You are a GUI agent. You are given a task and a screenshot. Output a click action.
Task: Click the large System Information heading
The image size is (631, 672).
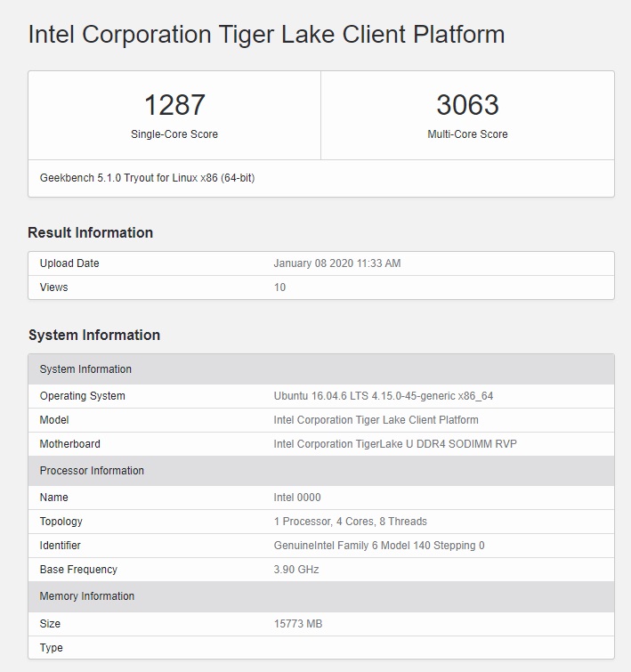(94, 335)
